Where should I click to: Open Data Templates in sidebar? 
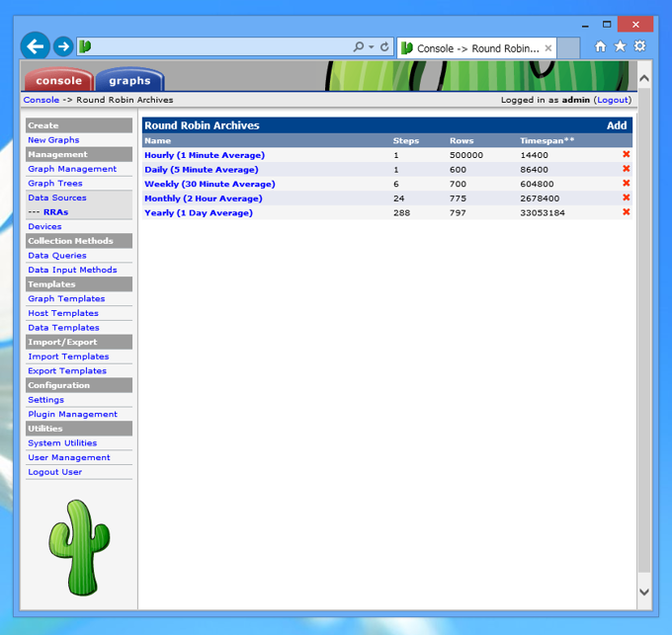tap(63, 328)
